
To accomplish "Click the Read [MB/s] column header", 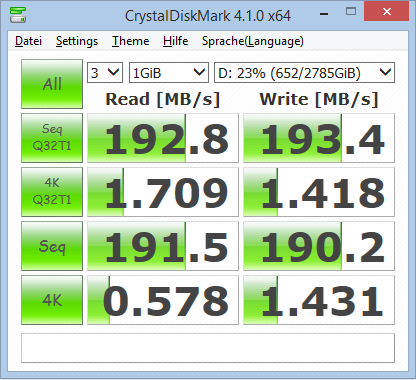I will (x=163, y=99).
